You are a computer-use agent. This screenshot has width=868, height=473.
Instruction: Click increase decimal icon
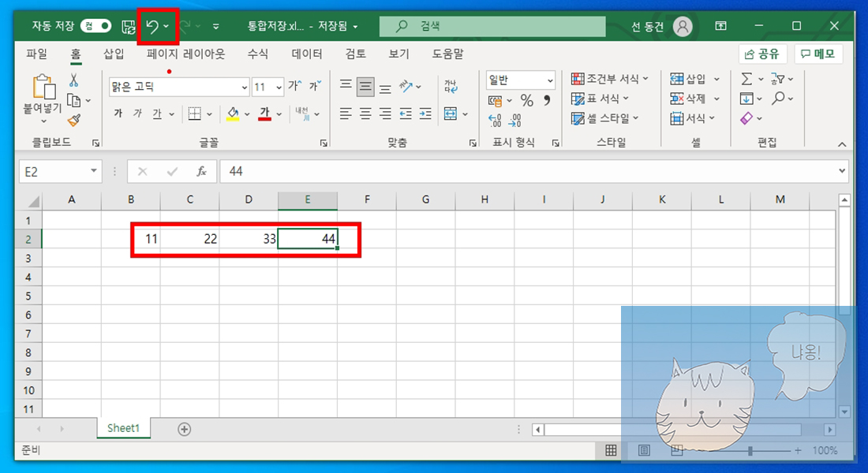pyautogui.click(x=495, y=120)
